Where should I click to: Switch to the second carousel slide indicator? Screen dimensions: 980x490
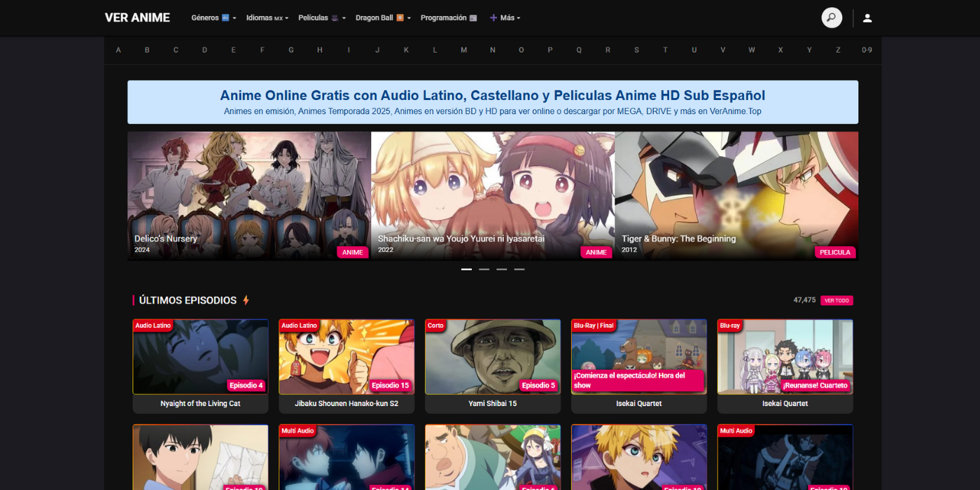484,269
